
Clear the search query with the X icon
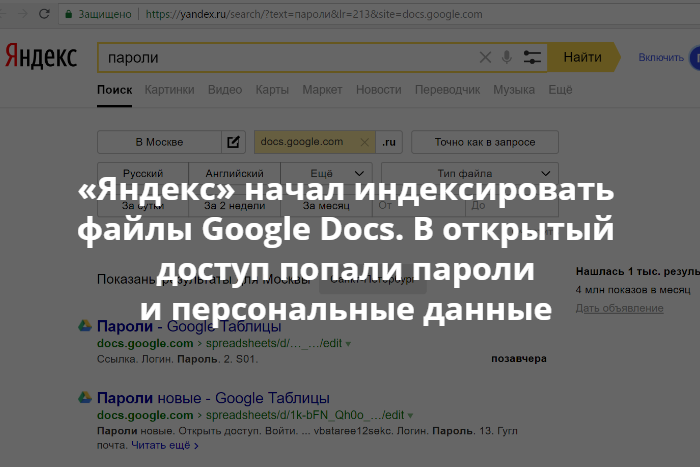485,58
